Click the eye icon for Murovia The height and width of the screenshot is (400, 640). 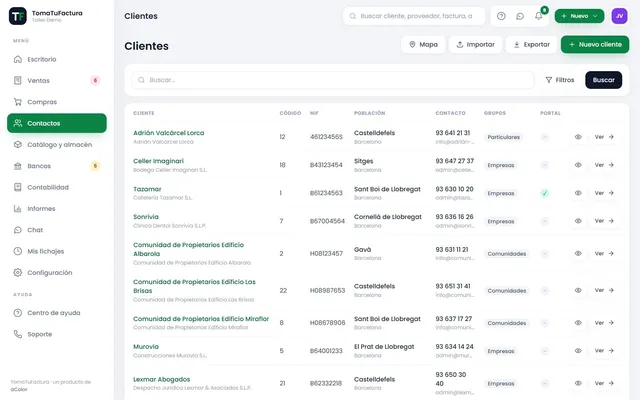(578, 351)
